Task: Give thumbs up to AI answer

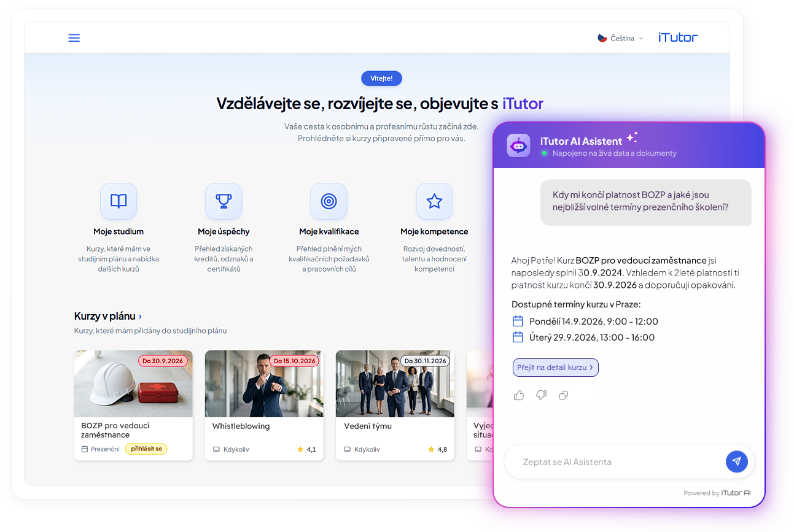Action: [x=519, y=395]
